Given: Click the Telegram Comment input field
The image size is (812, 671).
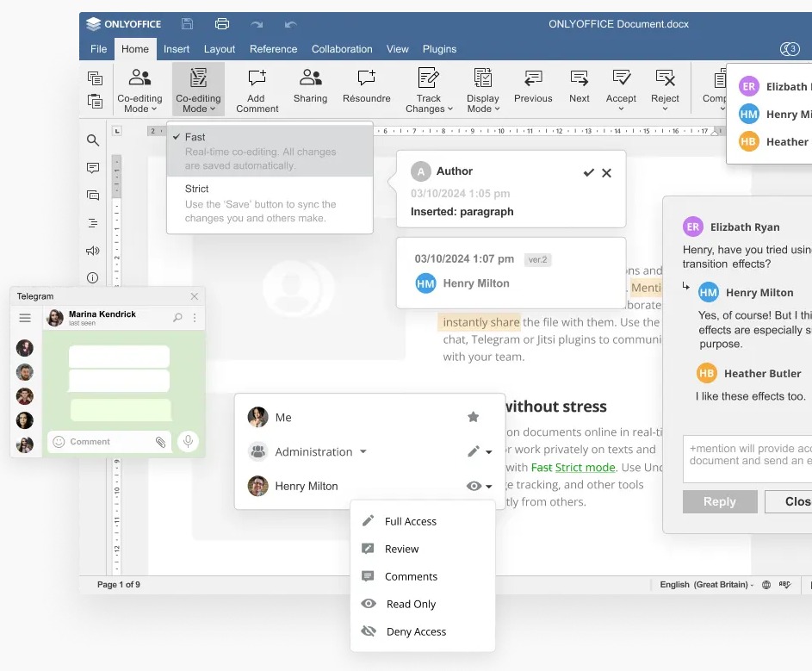Looking at the screenshot, I should pyautogui.click(x=108, y=442).
